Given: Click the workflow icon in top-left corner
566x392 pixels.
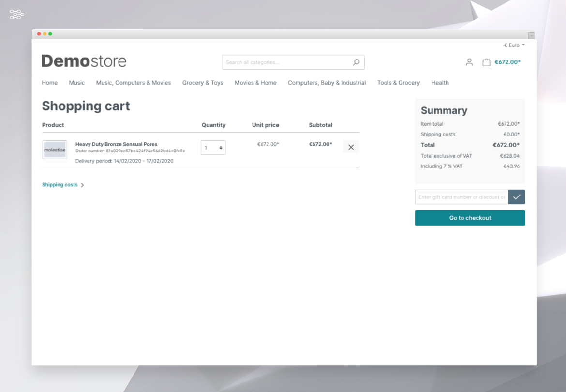Looking at the screenshot, I should 16,15.
